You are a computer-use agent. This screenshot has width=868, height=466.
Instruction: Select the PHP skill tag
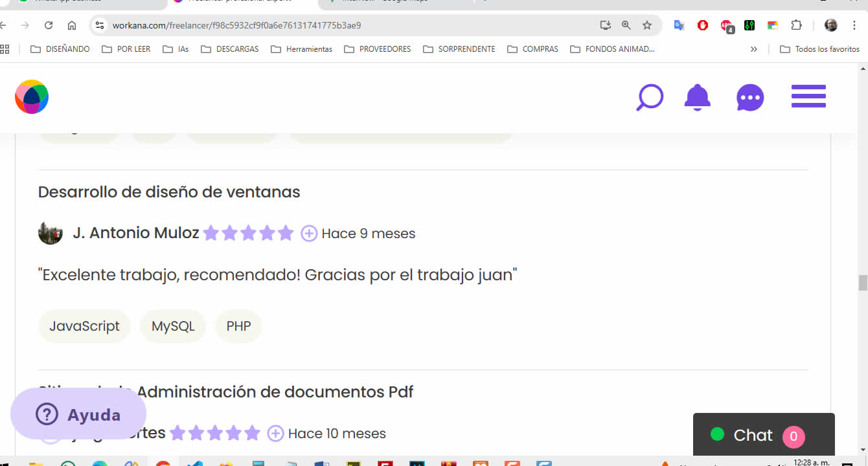click(x=238, y=326)
